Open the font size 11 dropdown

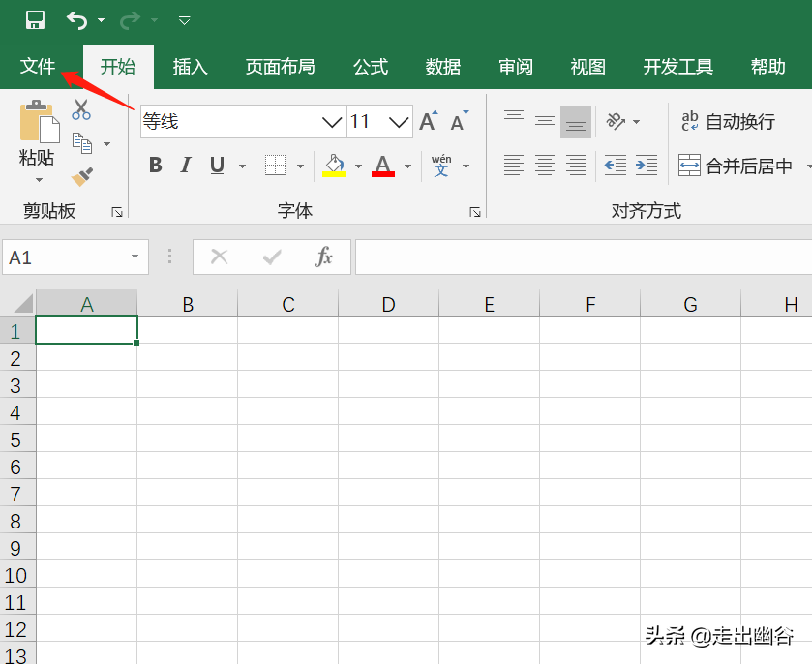click(399, 122)
